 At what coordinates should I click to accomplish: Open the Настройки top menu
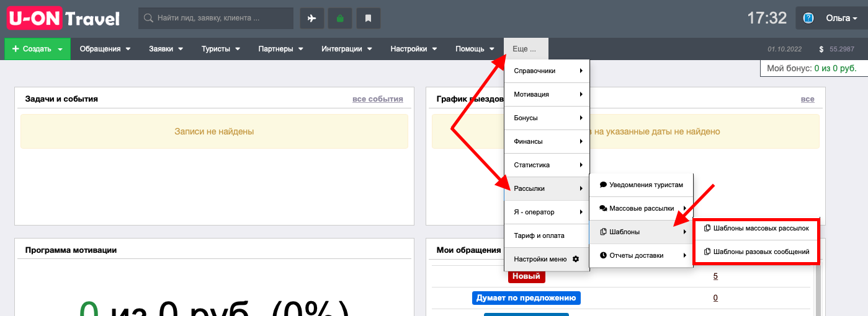[413, 49]
